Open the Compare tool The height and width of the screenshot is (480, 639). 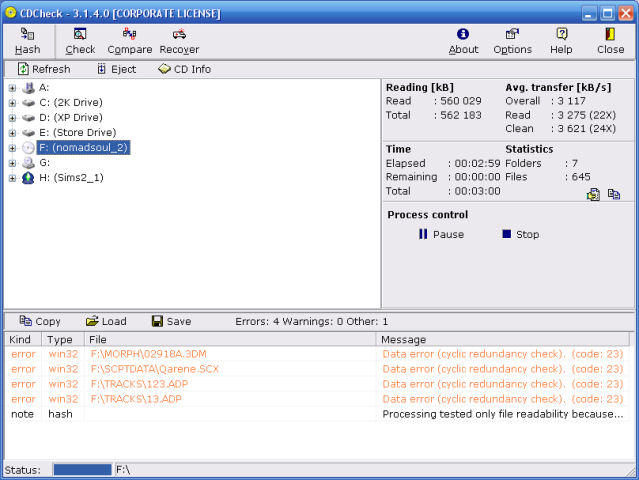(130, 41)
